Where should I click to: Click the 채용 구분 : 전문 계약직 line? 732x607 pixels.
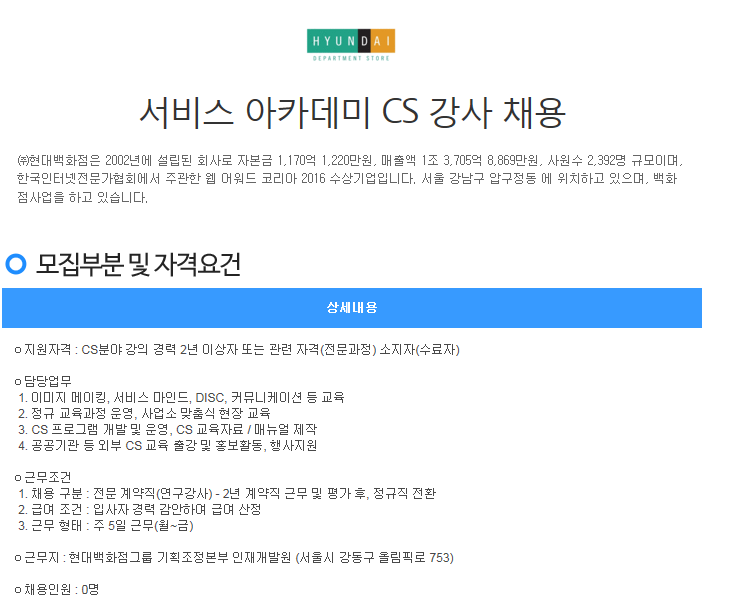[227, 494]
